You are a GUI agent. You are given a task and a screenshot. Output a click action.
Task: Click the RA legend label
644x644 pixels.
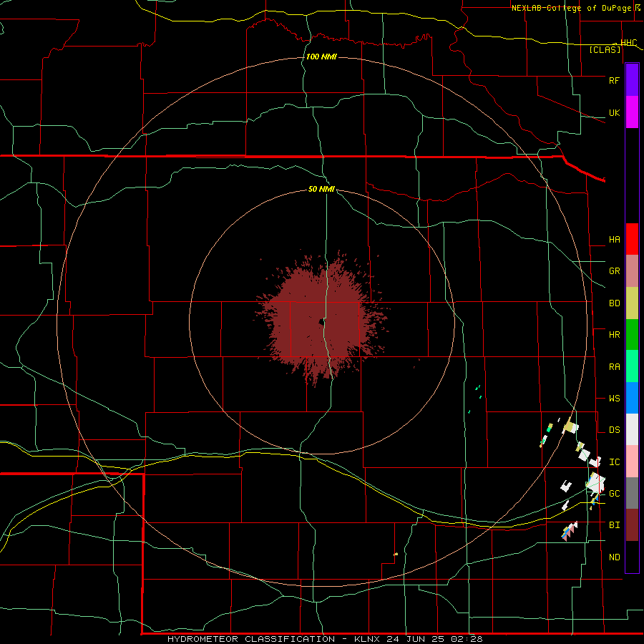pos(614,367)
